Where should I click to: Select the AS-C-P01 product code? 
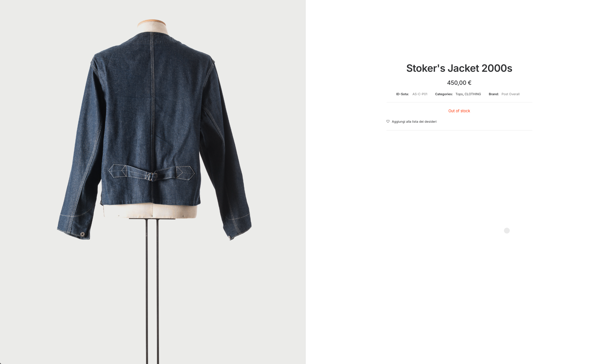[x=420, y=94]
